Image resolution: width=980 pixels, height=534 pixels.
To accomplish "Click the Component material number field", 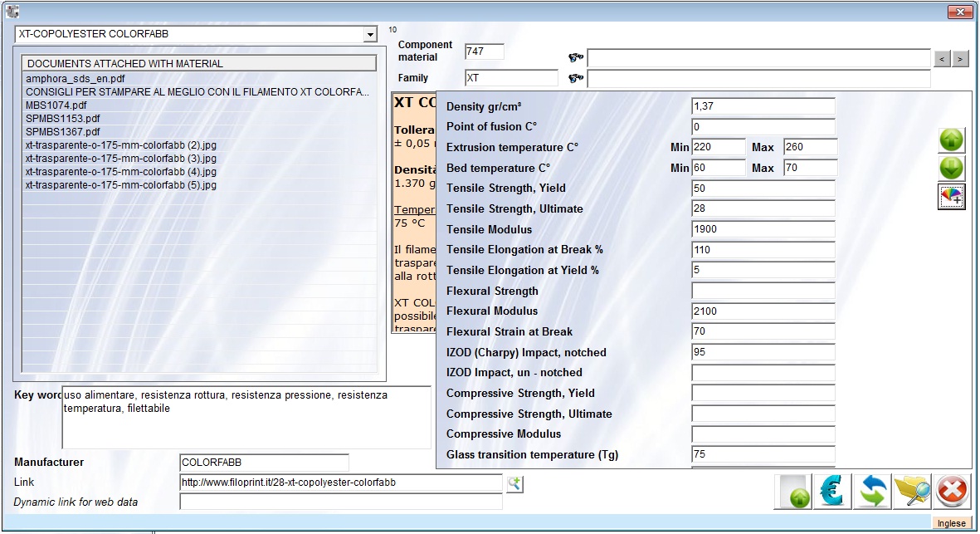I will (485, 51).
